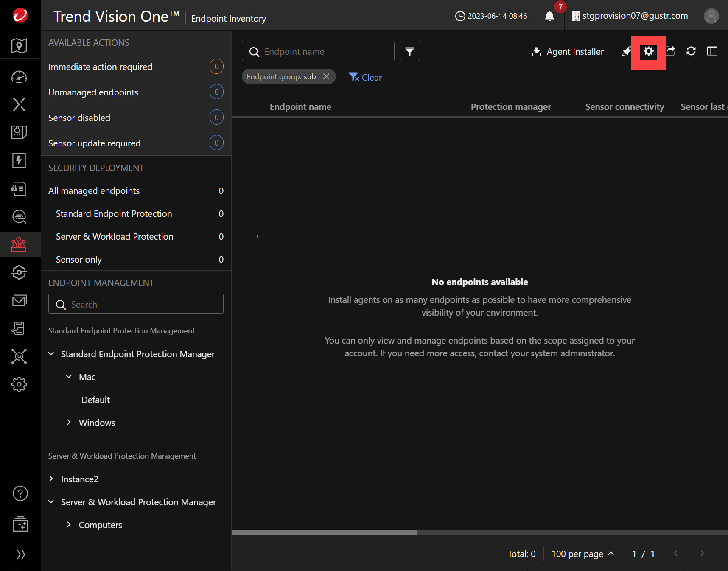Select Unmanaged endpoints action item
Image resolution: width=728 pixels, height=571 pixels.
[x=93, y=92]
